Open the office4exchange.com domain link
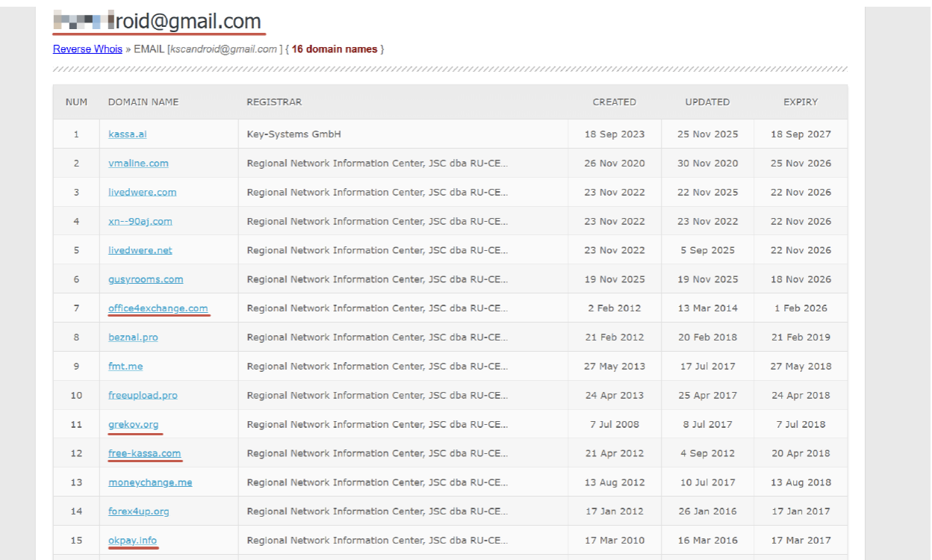The width and height of the screenshot is (932, 560). click(x=158, y=308)
